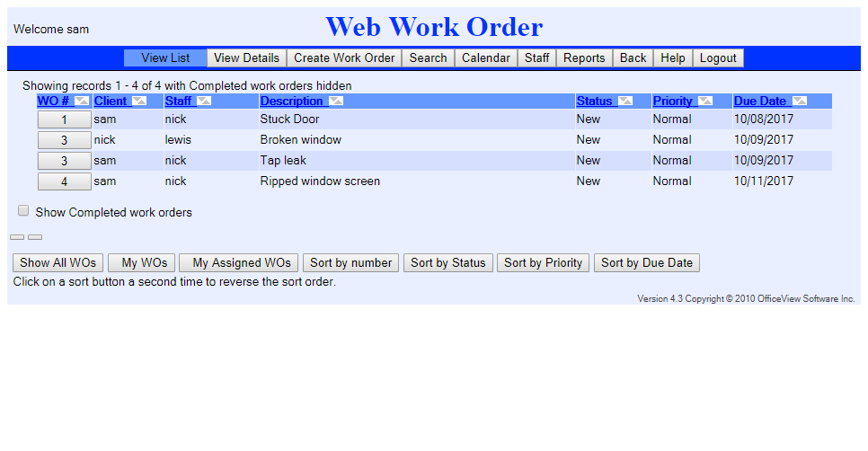Select Create Work Order in navigation bar
868x451 pixels.
344,58
